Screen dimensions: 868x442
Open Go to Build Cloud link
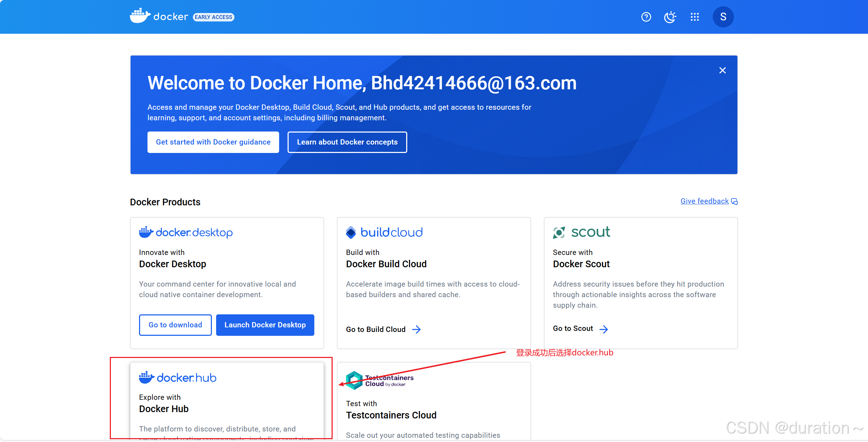(376, 329)
